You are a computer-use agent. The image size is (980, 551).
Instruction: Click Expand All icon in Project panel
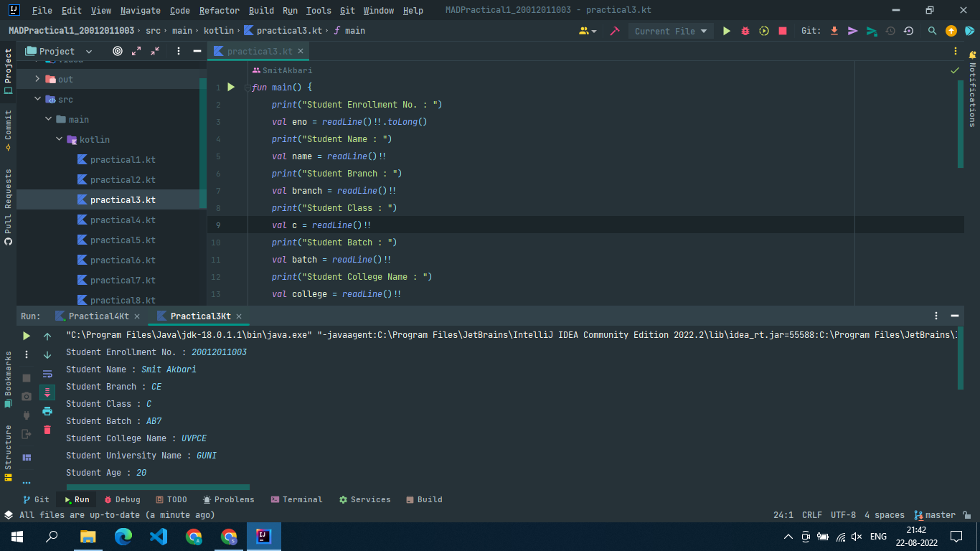point(136,51)
